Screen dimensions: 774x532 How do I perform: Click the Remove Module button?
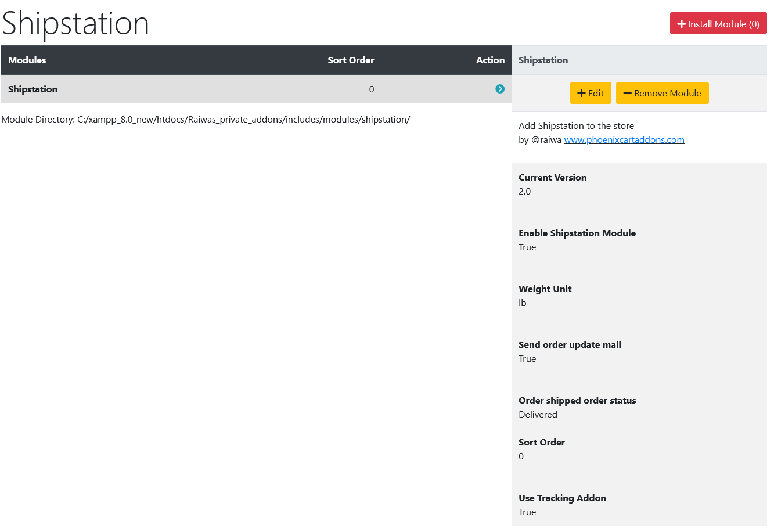[663, 93]
